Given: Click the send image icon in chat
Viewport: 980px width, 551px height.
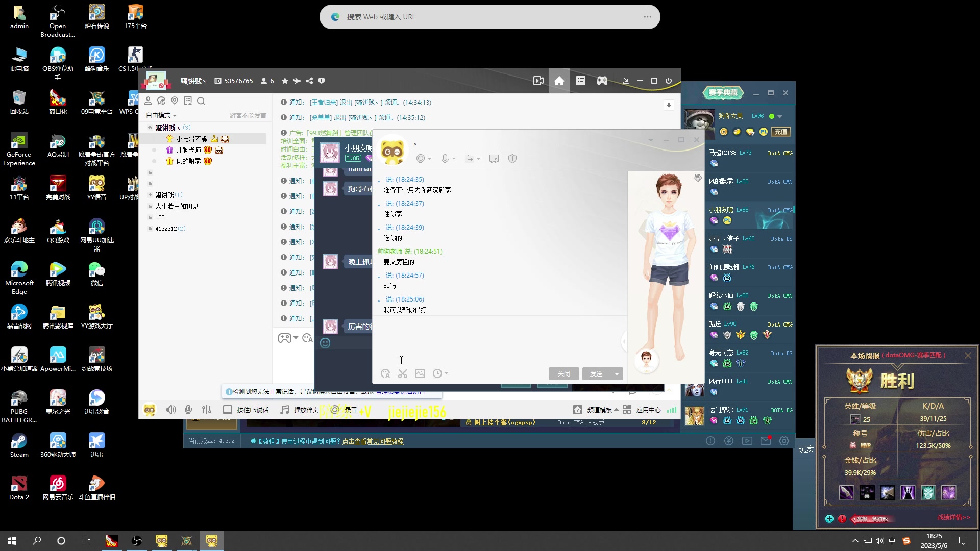Looking at the screenshot, I should click(420, 374).
